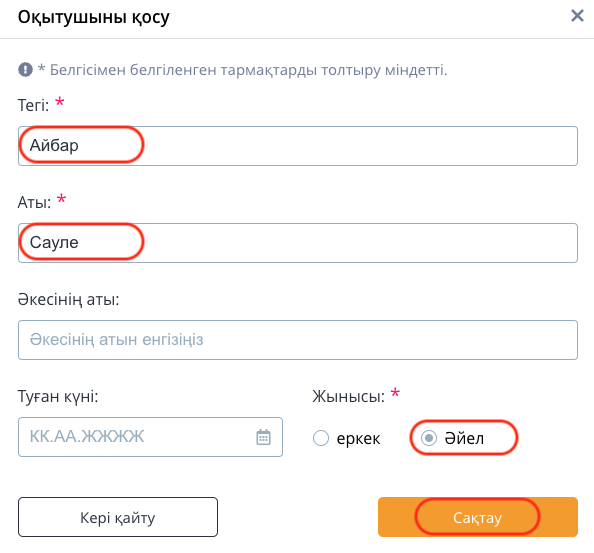
Task: Click the Кері қайту button
Action: [x=118, y=517]
